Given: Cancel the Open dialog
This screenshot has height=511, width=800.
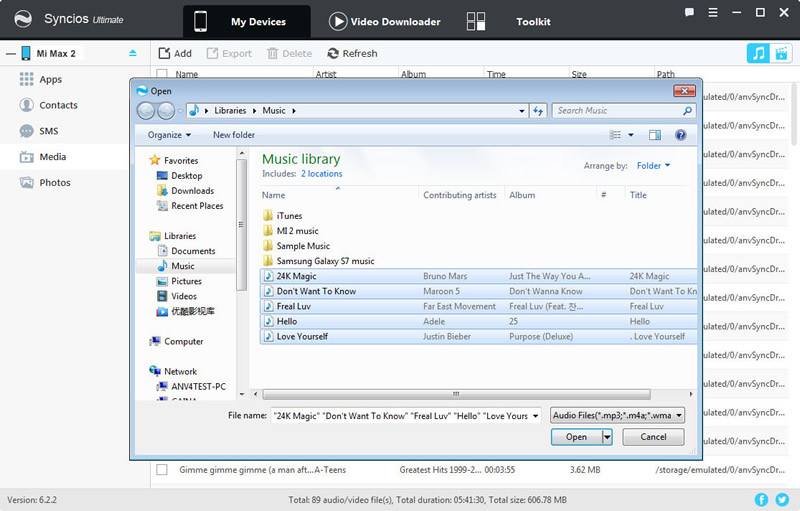Looking at the screenshot, I should point(653,437).
